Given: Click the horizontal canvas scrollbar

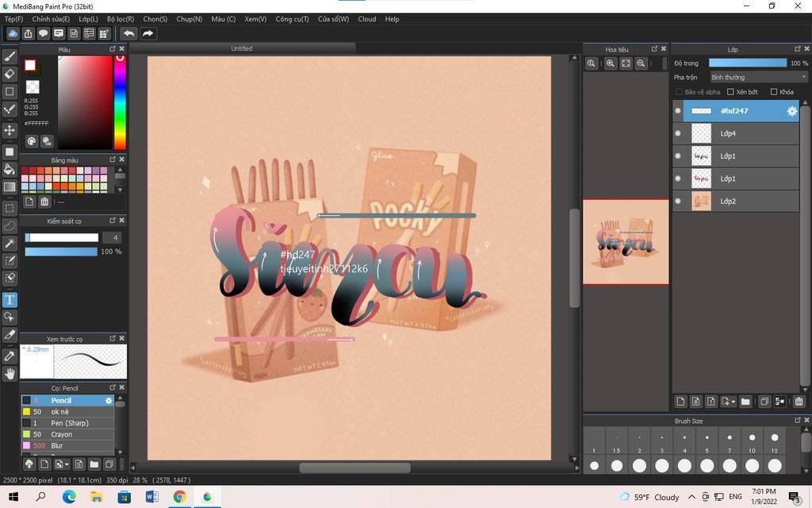Looking at the screenshot, I should pyautogui.click(x=354, y=468).
